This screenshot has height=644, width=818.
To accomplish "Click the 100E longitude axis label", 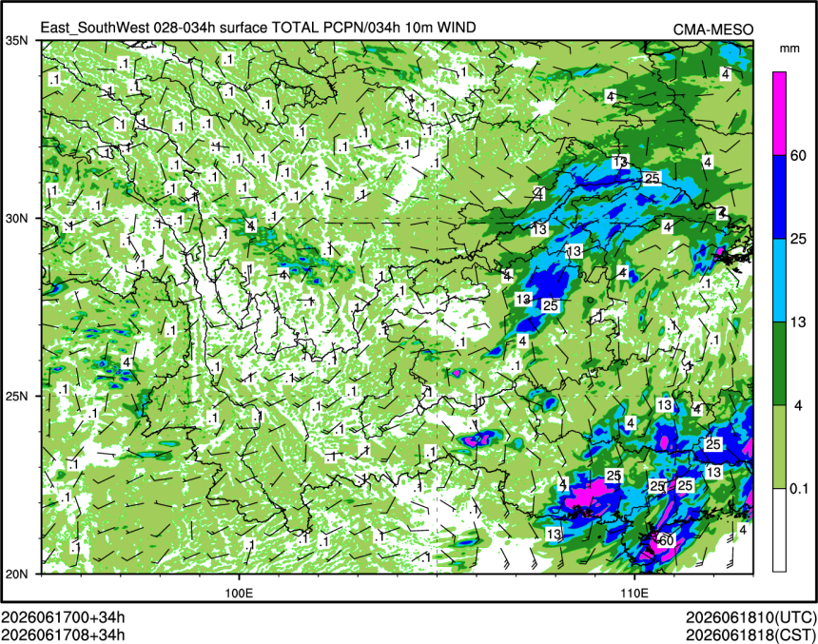I will [x=239, y=594].
